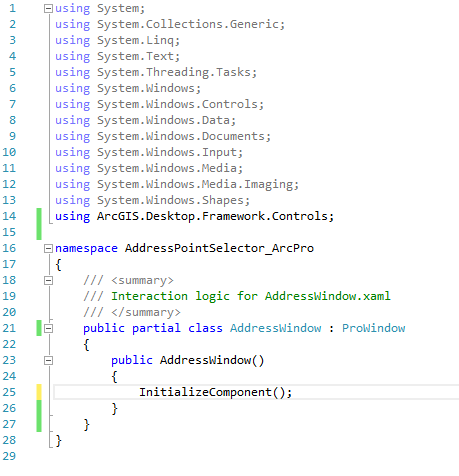Click 'Interaction logic for AddressWindow.xaml' comment

pos(251,296)
